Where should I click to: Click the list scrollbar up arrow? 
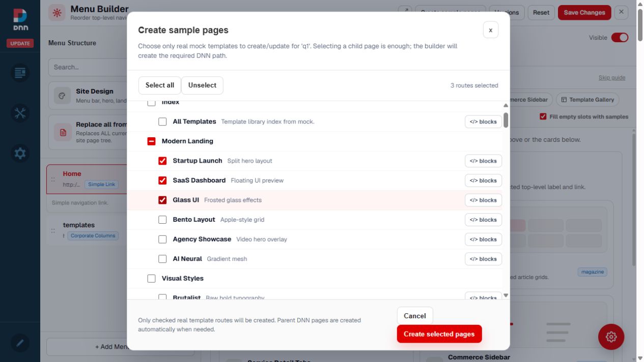pyautogui.click(x=506, y=105)
